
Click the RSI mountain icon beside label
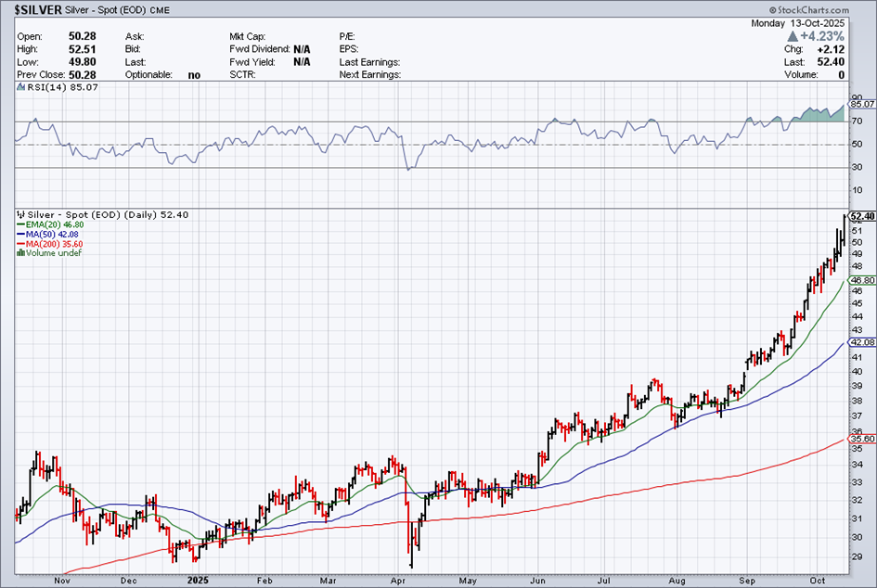21,87
